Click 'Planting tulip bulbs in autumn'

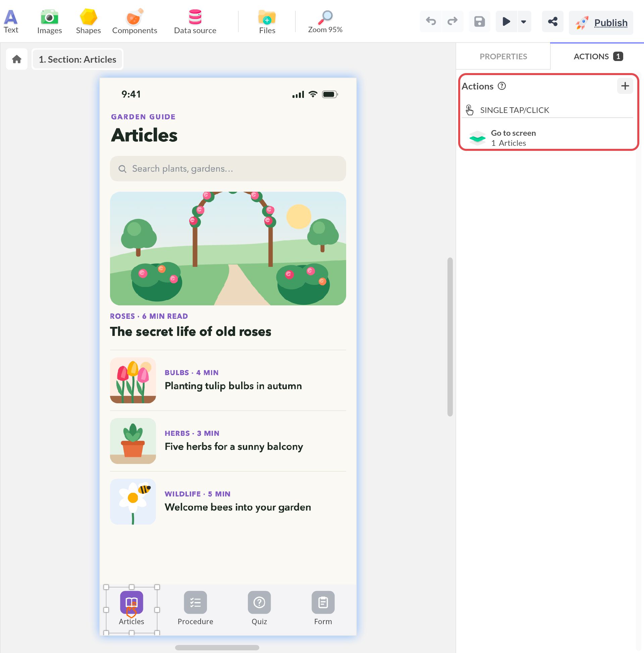[x=233, y=385]
